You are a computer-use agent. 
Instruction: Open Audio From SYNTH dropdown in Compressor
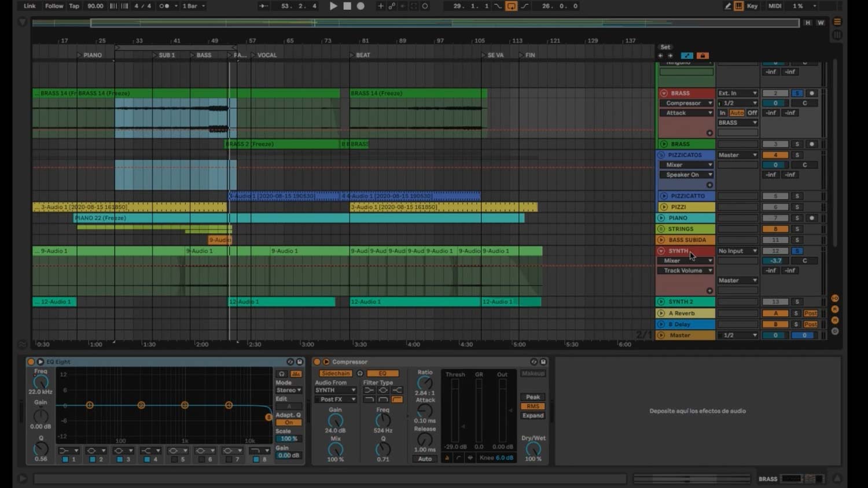[336, 390]
